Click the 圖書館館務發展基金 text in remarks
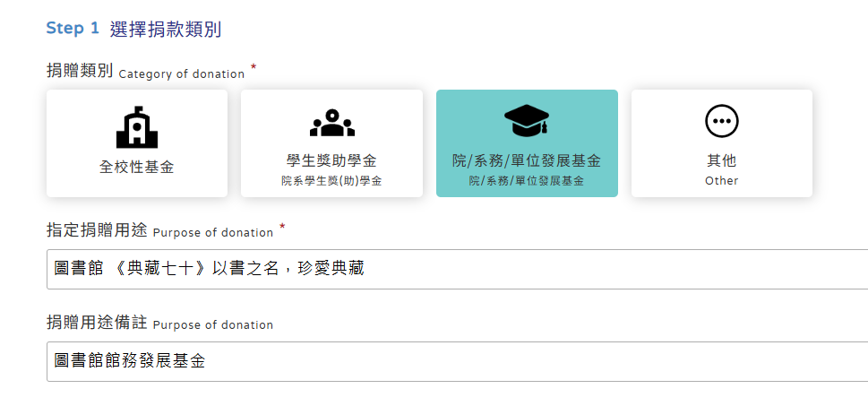The image size is (868, 406). [x=130, y=361]
